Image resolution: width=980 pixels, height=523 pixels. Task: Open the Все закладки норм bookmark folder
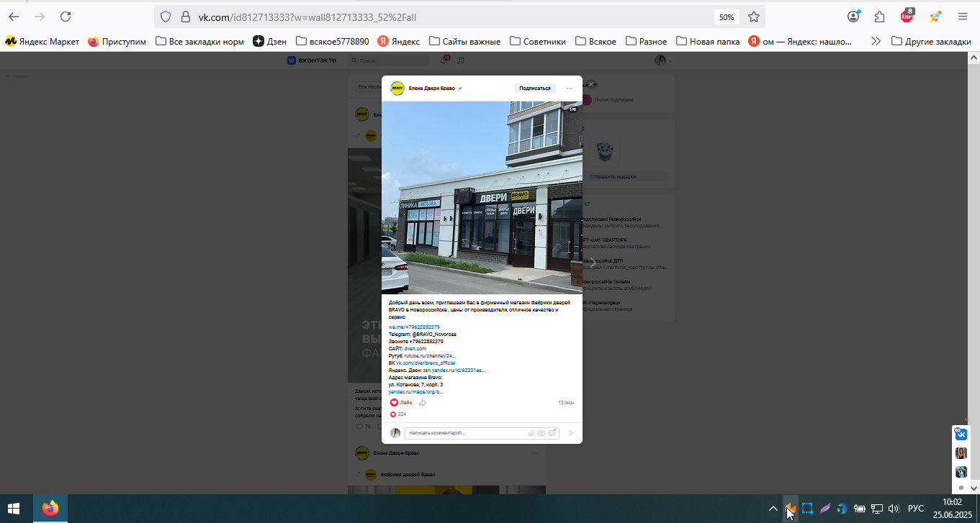(199, 42)
